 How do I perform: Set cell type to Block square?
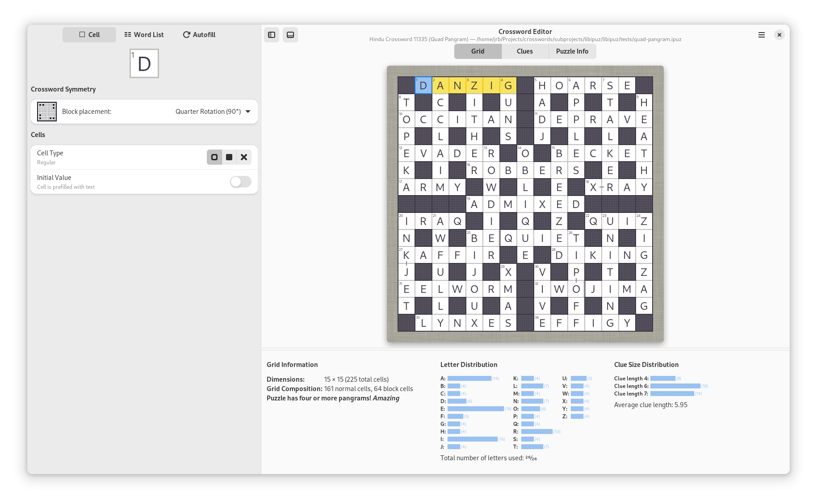coord(229,157)
